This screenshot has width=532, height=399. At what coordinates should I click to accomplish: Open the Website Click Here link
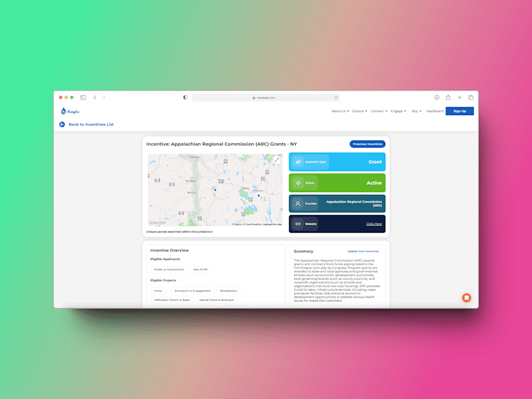[374, 224]
